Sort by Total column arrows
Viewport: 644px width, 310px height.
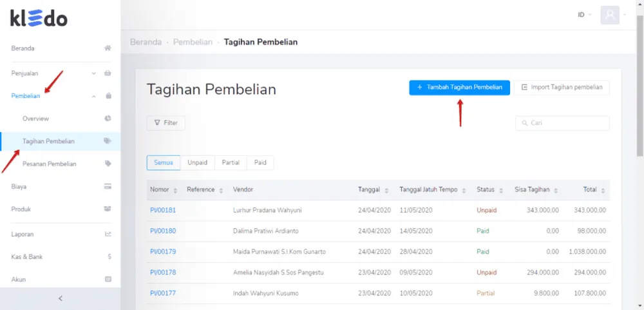603,190
